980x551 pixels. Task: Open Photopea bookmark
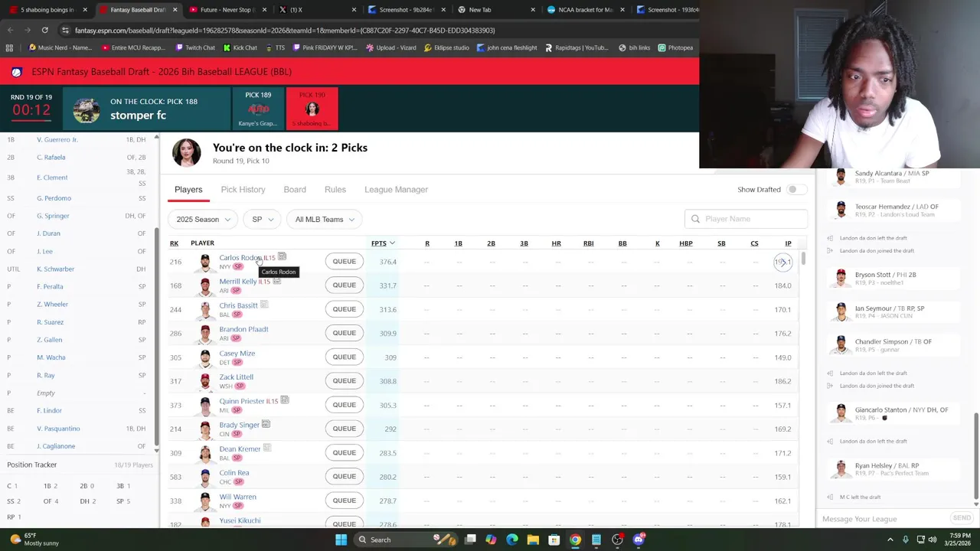[675, 47]
